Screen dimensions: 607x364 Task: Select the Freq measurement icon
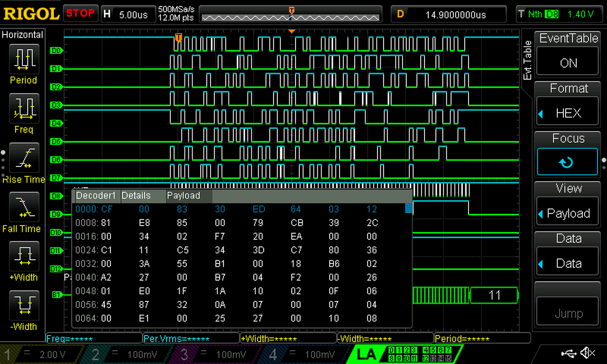click(23, 108)
